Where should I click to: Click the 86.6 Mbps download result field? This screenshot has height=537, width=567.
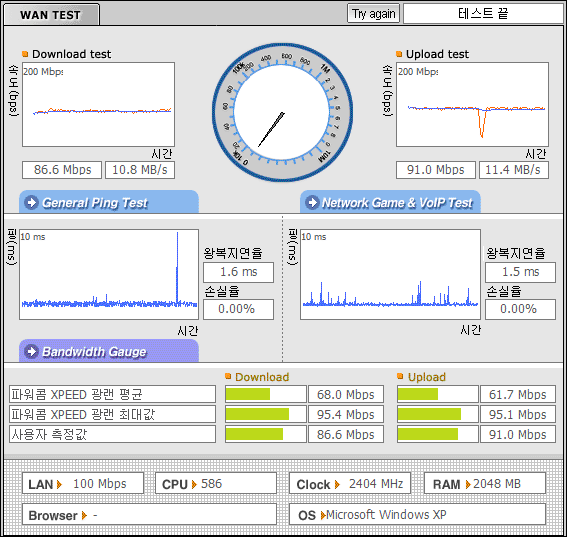[62, 170]
